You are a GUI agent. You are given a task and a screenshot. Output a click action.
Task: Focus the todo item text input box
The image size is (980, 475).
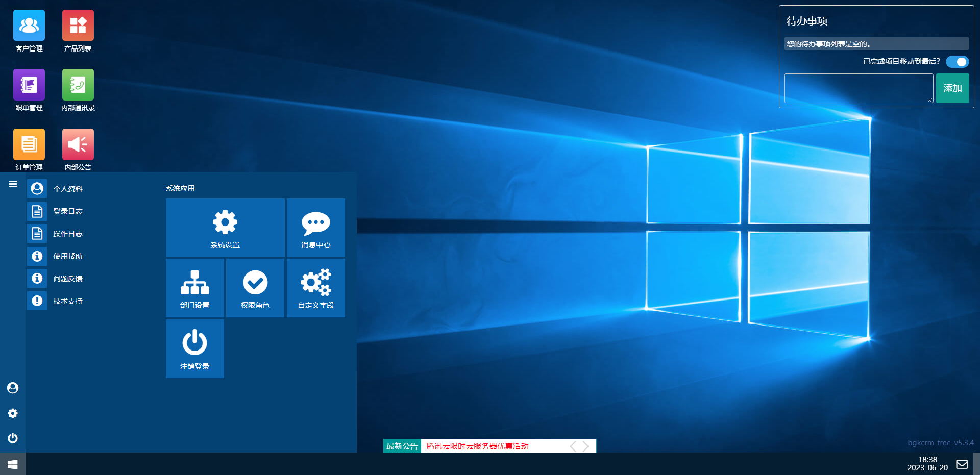tap(859, 88)
